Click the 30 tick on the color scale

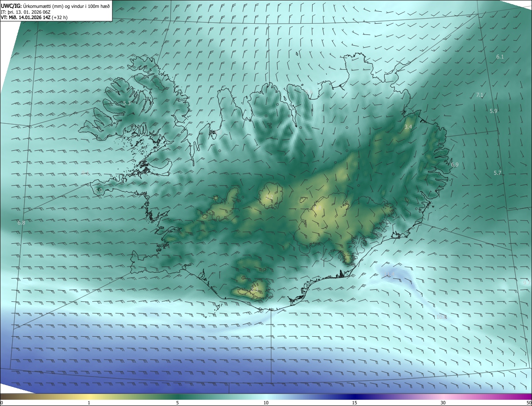pos(443,403)
